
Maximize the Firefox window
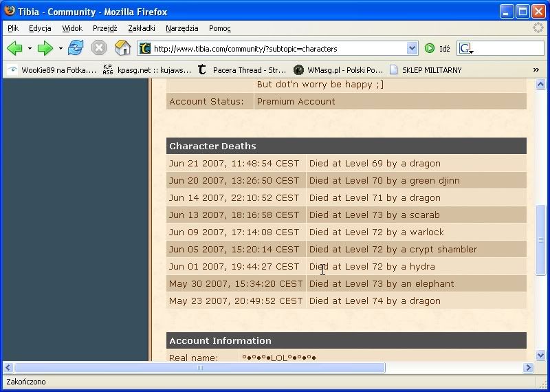point(522,12)
